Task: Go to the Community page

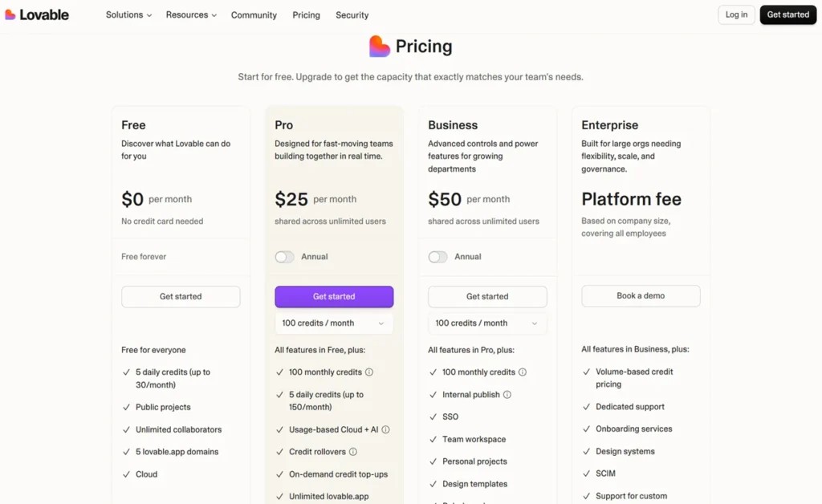Action: pos(254,14)
